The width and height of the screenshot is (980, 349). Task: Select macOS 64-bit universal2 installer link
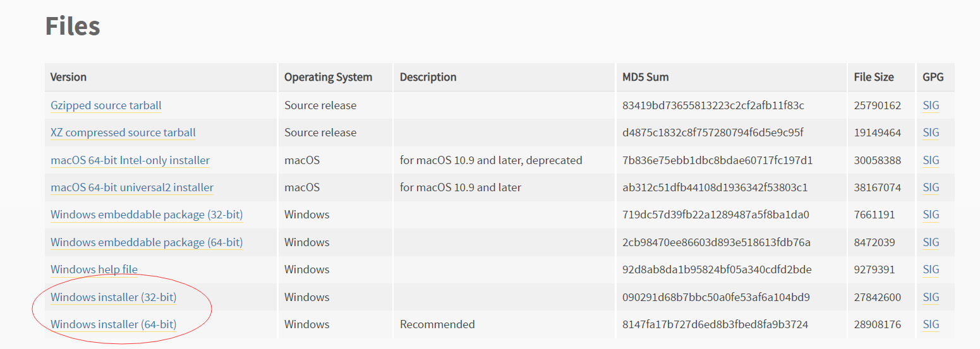132,187
